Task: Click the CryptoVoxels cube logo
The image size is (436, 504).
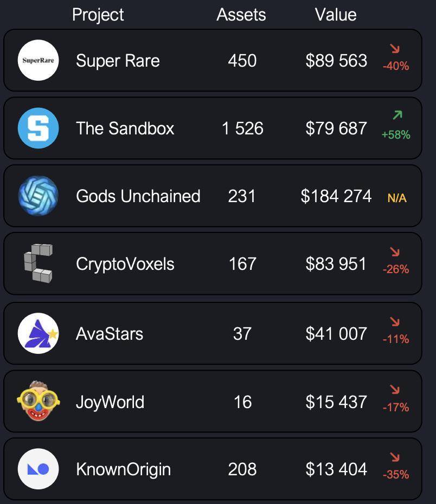Action: pos(38,263)
